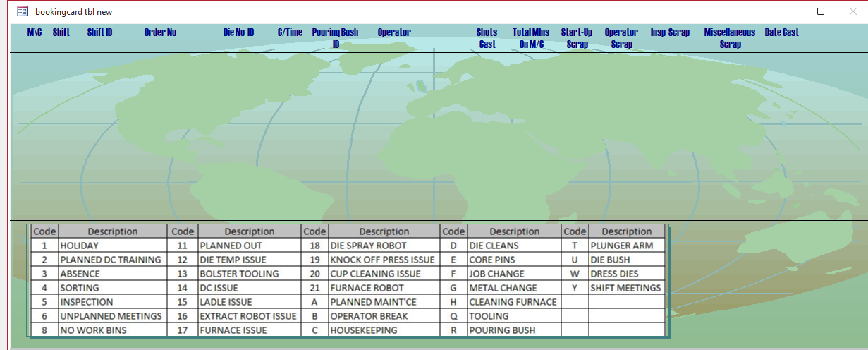This screenshot has width=868, height=350.
Task: Click the DRESS DIES cell
Action: [x=627, y=274]
